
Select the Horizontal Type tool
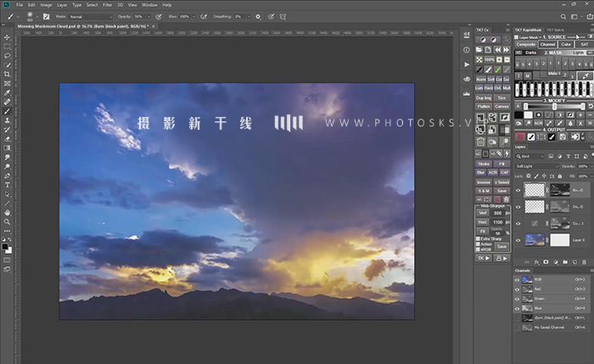7,185
